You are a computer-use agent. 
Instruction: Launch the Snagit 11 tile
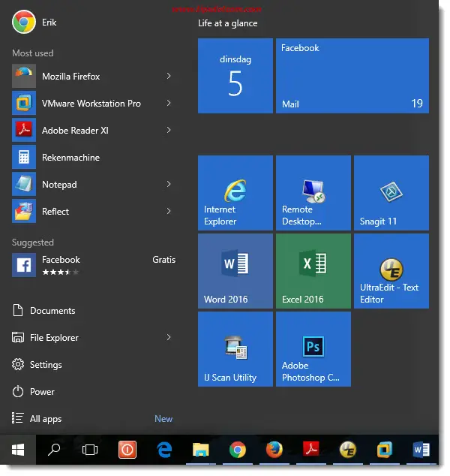coord(391,193)
